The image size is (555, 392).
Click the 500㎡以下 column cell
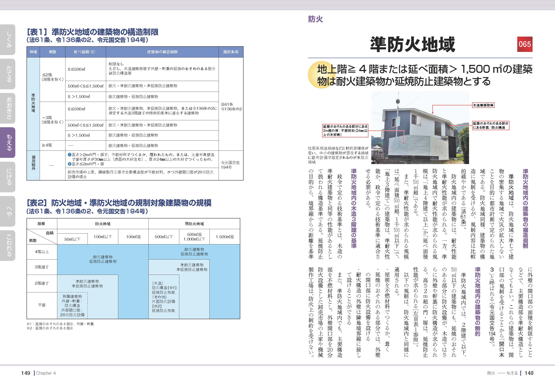(164, 237)
